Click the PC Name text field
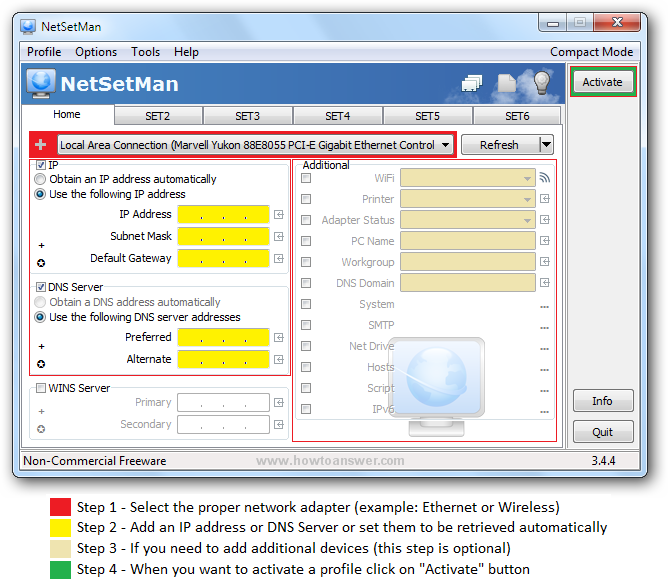668x586 pixels. pos(468,241)
